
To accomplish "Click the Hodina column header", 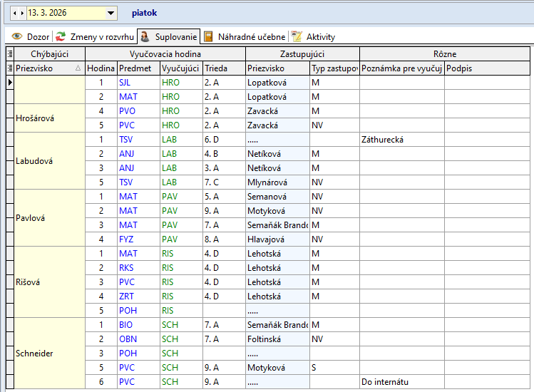I will (101, 68).
